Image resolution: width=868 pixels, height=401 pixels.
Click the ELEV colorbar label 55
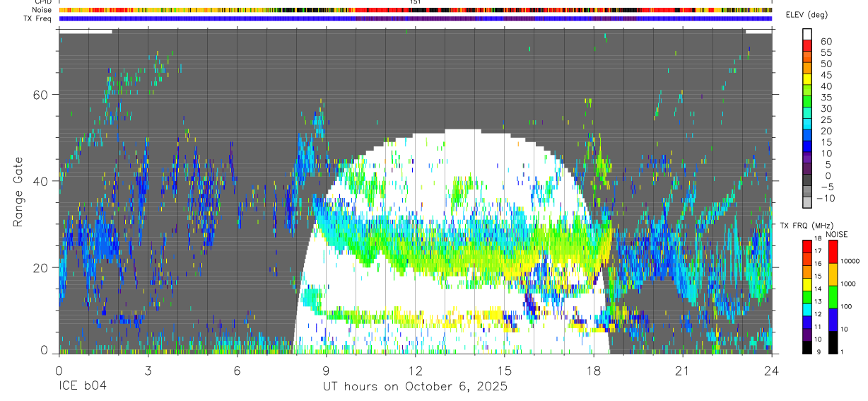(x=825, y=53)
